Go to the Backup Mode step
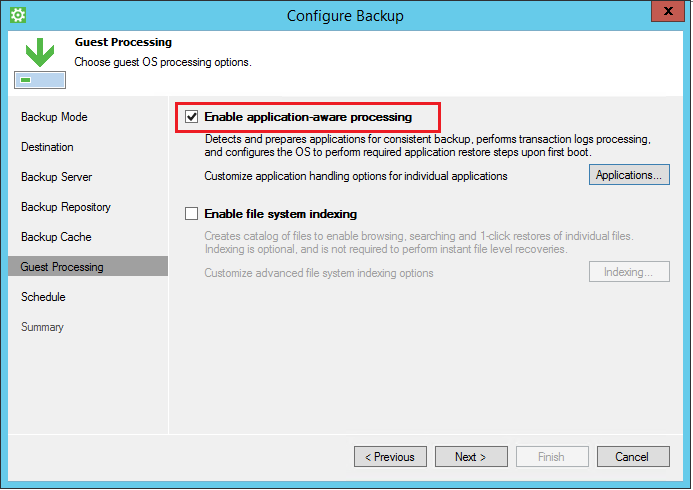Image resolution: width=693 pixels, height=490 pixels. pos(54,117)
